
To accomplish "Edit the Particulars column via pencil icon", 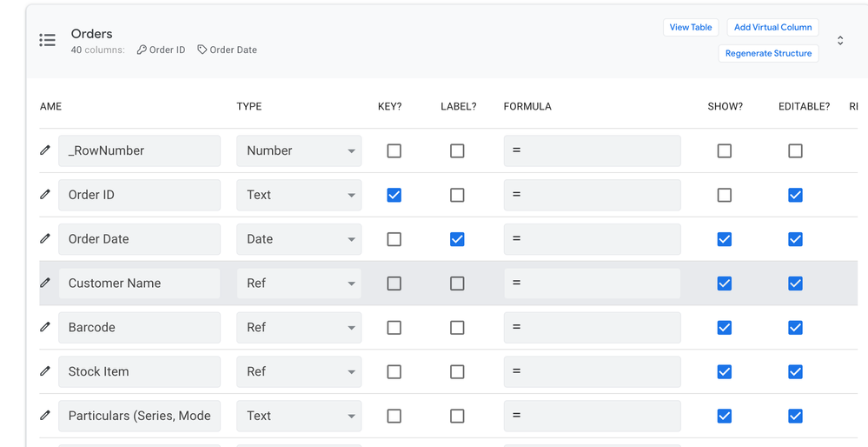I will (45, 415).
